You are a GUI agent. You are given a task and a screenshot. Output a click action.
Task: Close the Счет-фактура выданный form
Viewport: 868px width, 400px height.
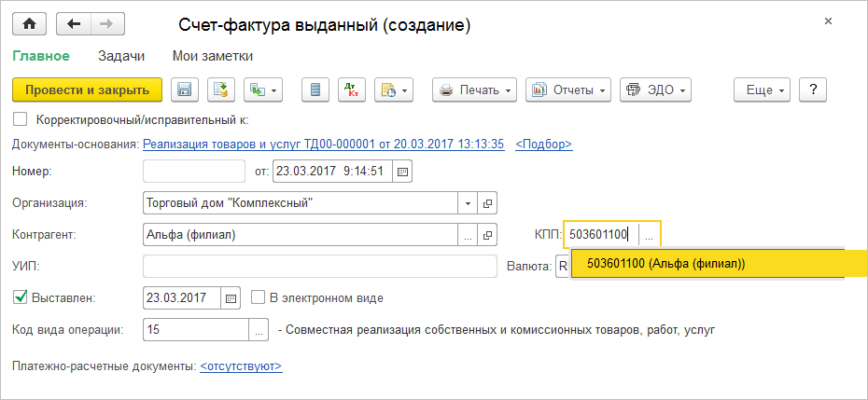(x=828, y=21)
